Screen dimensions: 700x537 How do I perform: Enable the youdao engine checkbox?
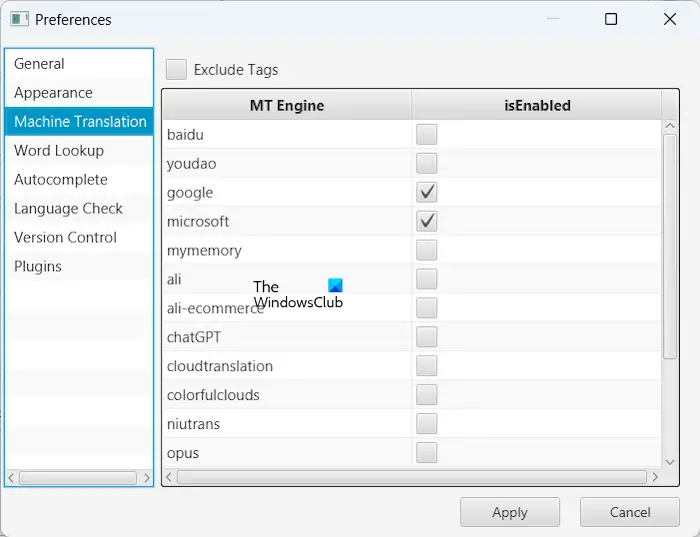(x=426, y=163)
